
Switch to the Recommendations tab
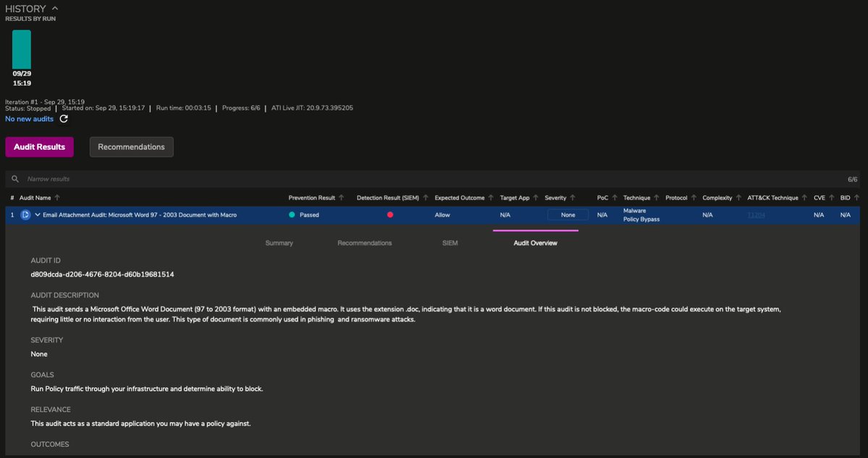point(365,243)
